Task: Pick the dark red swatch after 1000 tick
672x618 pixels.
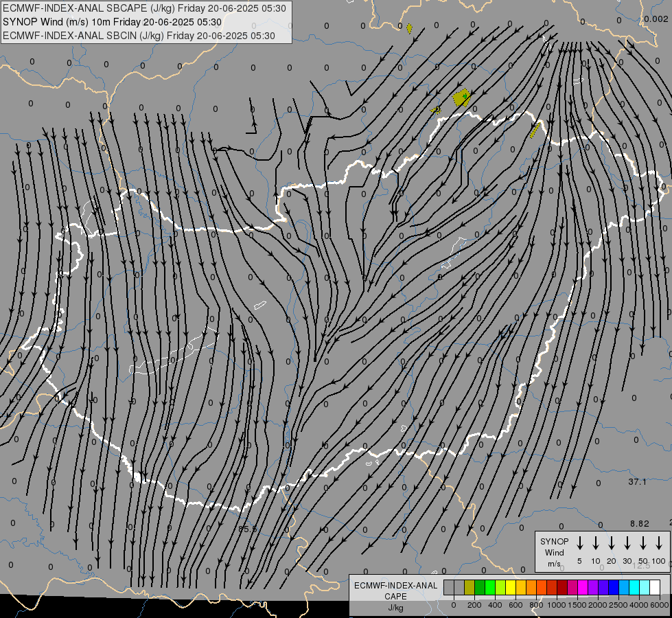Action: pyautogui.click(x=562, y=587)
